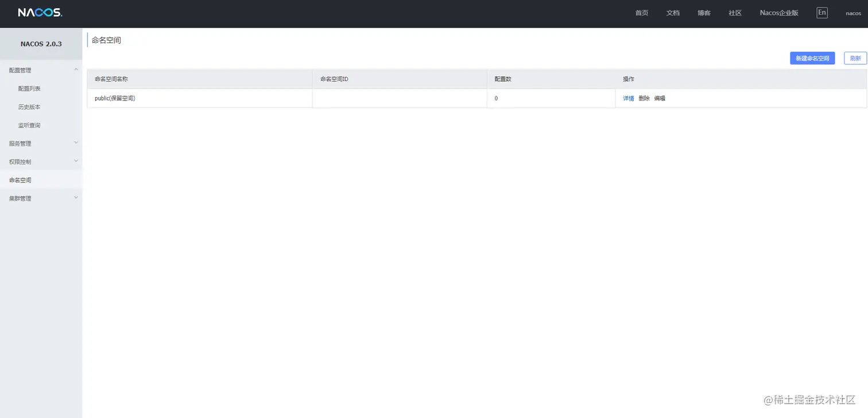Click the 刷新 button
The width and height of the screenshot is (868, 418).
[x=855, y=59]
